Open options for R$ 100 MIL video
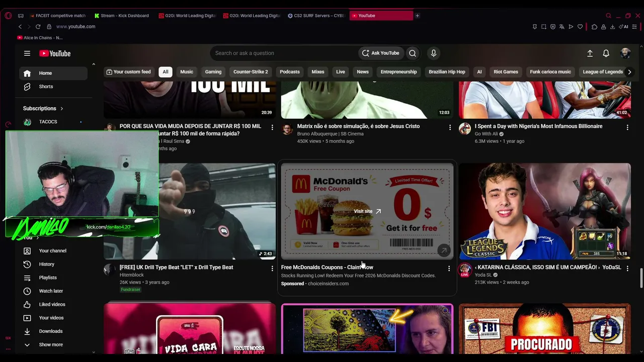This screenshot has height=362, width=644. click(x=272, y=128)
